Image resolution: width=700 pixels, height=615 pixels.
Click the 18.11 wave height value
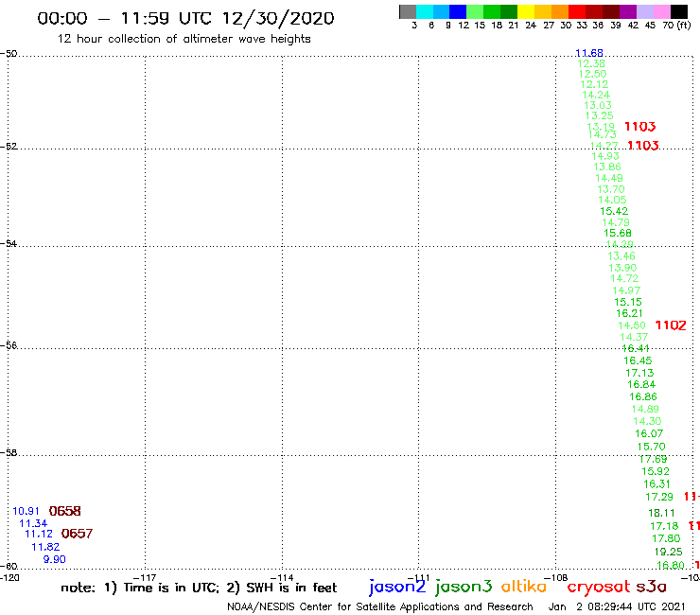point(661,513)
